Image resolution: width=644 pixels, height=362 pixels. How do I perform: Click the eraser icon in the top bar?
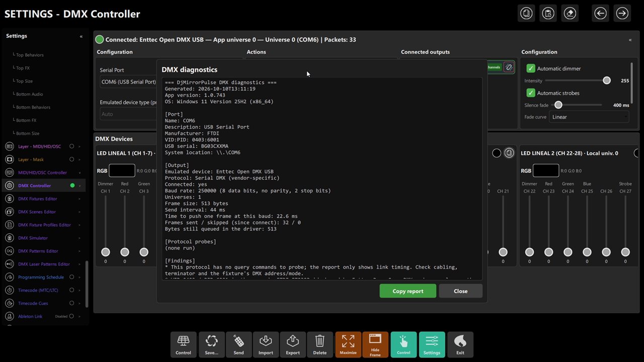(x=570, y=13)
